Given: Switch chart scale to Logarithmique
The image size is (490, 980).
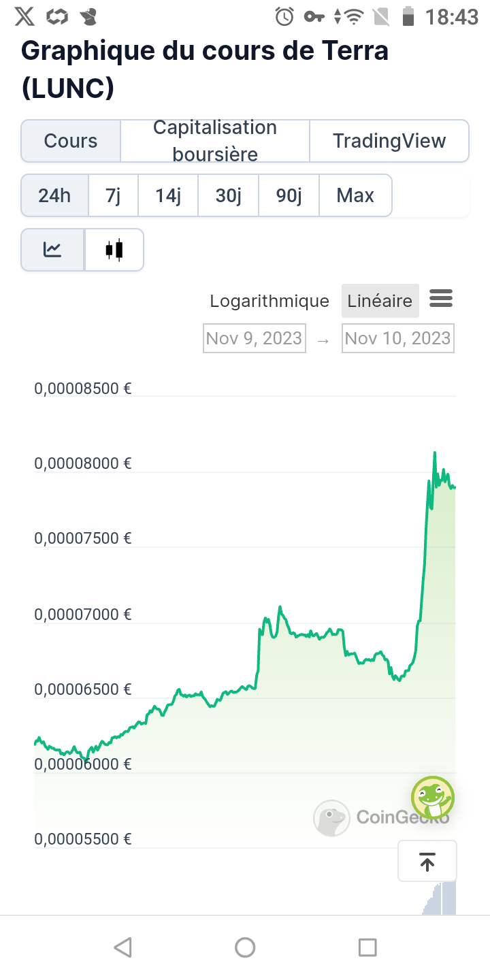Looking at the screenshot, I should click(x=269, y=301).
